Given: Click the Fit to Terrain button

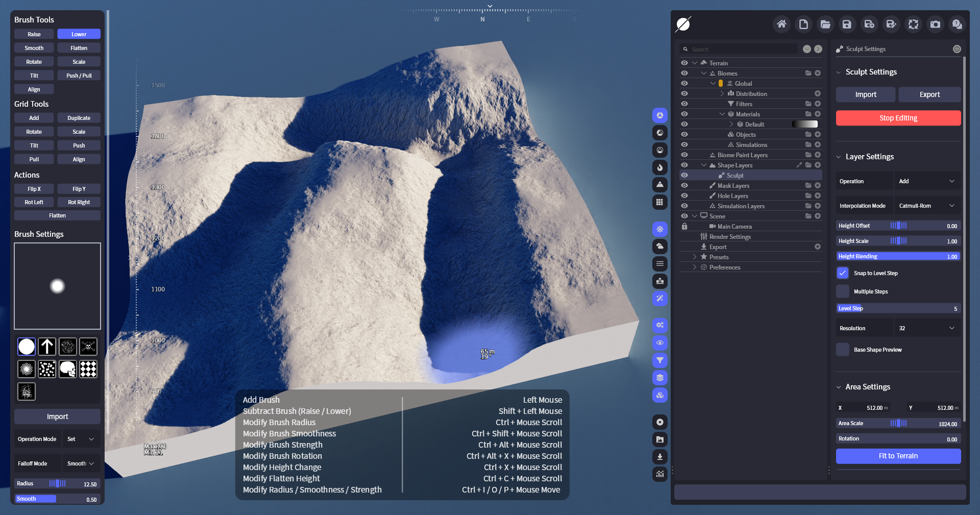Looking at the screenshot, I should (x=898, y=456).
